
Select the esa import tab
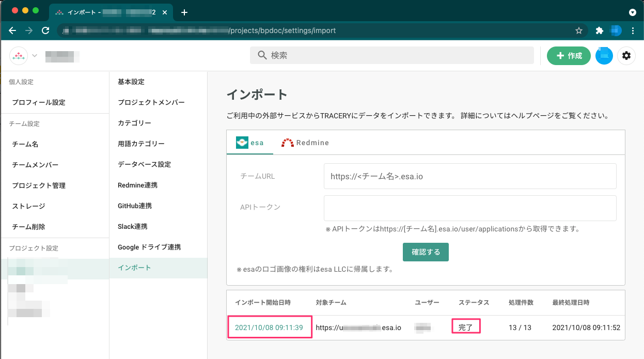click(249, 143)
